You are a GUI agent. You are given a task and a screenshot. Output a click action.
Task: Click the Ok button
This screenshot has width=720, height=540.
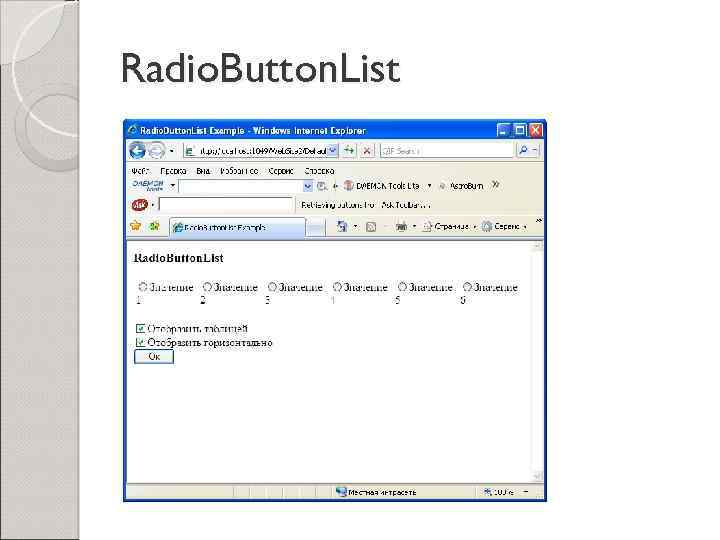tap(154, 356)
